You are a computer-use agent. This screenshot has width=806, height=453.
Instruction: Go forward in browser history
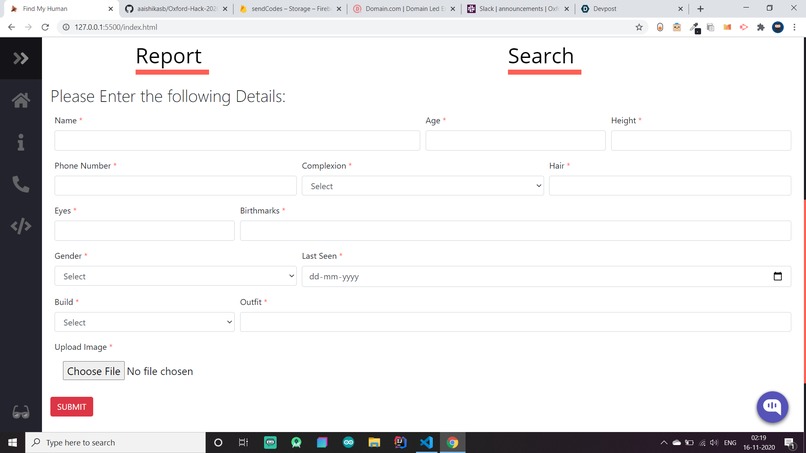[x=28, y=27]
